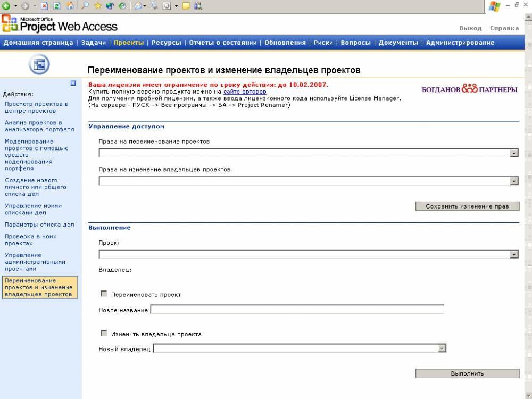Screen dimensions: 532x399
Task: Go to browser Home page icon
Action: point(70,5)
